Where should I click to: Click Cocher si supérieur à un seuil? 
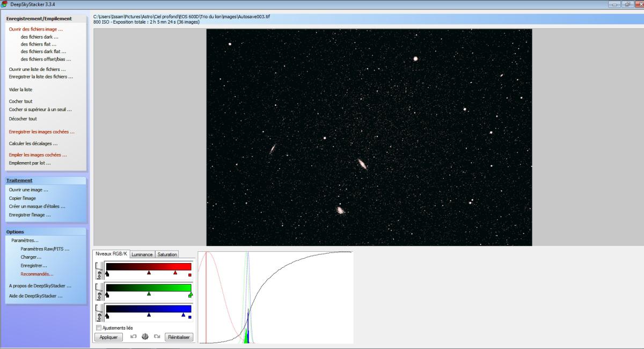[x=40, y=110]
